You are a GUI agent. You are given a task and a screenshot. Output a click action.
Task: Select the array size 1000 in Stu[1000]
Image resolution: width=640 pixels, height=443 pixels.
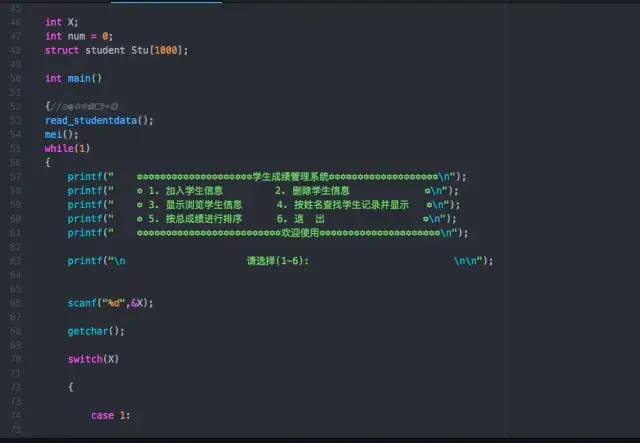(x=166, y=50)
